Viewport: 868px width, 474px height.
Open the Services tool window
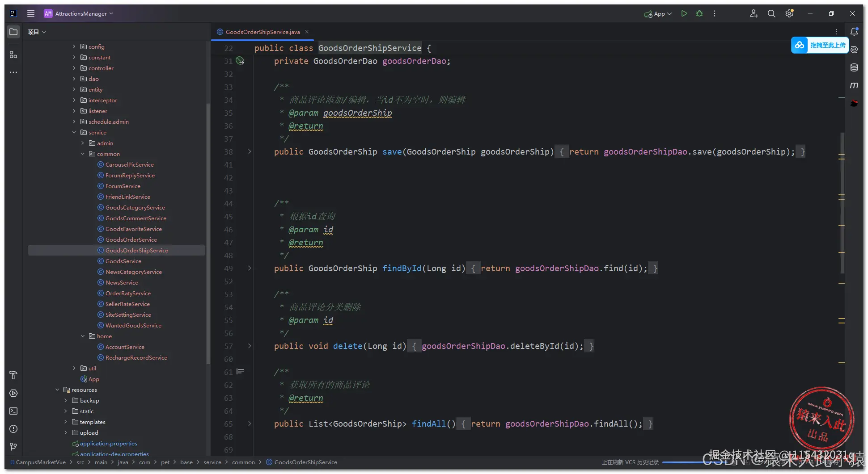tap(13, 393)
